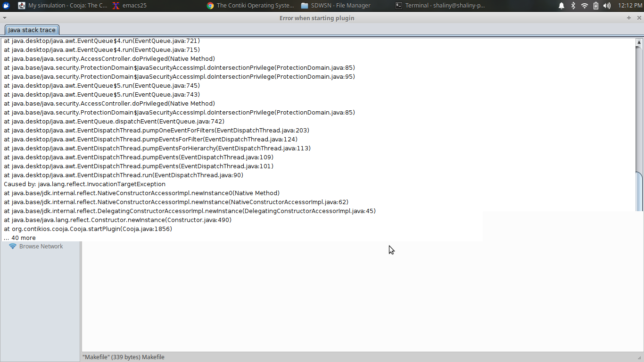Open the volume speaker tray icon

click(607, 6)
